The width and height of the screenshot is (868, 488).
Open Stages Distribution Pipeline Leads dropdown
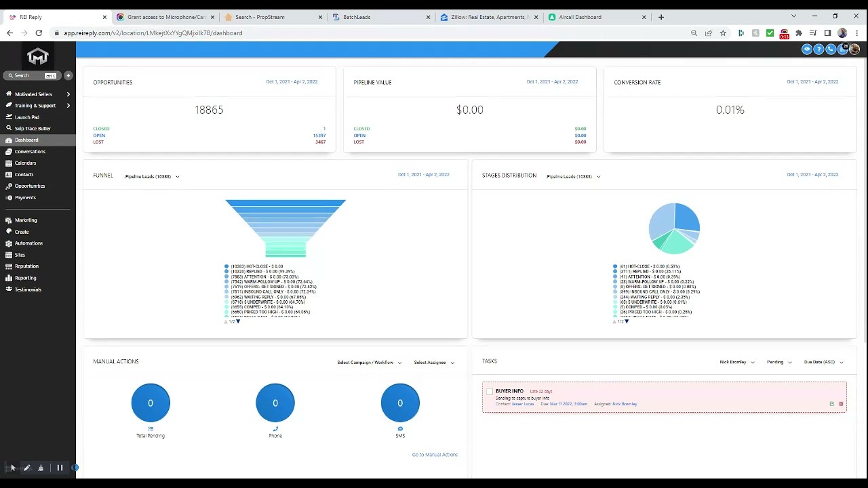573,176
